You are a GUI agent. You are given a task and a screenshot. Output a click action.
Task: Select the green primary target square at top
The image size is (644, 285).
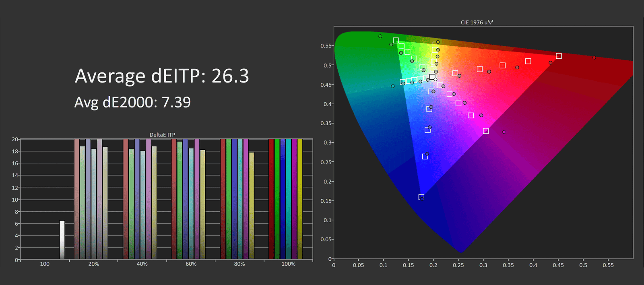(x=396, y=41)
